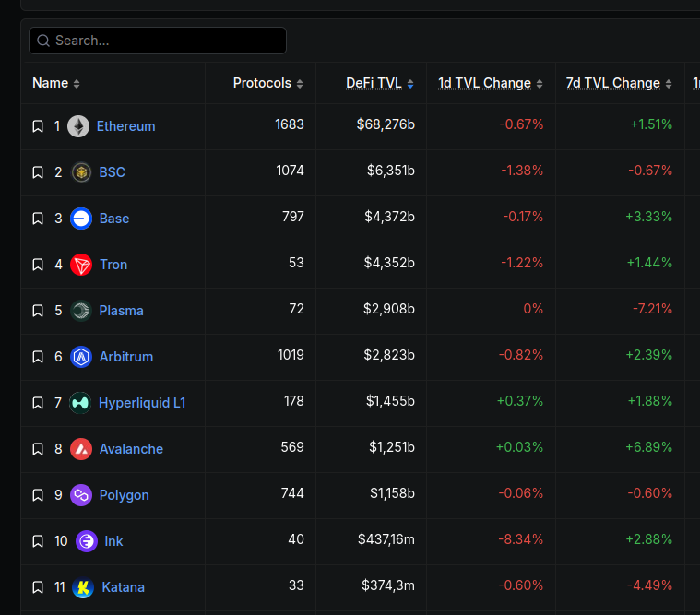Click the Katana chain logo icon
Screen dimensions: 700x615
83,587
